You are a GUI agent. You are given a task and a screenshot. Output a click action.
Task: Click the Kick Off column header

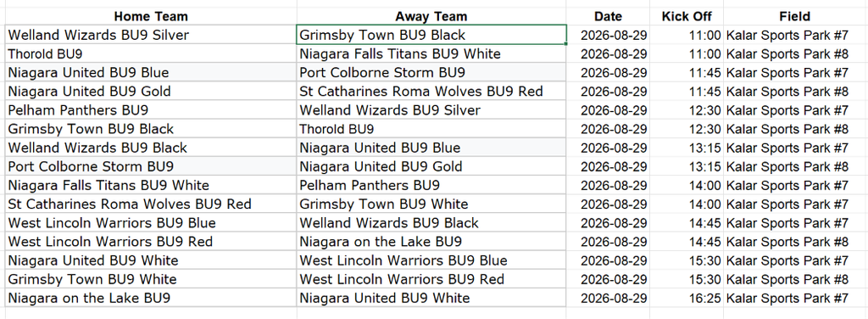[x=687, y=16]
